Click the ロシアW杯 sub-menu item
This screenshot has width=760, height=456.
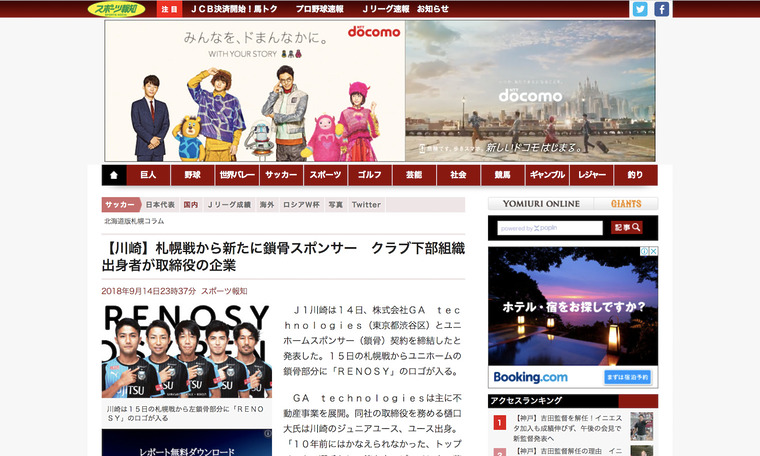tap(301, 205)
